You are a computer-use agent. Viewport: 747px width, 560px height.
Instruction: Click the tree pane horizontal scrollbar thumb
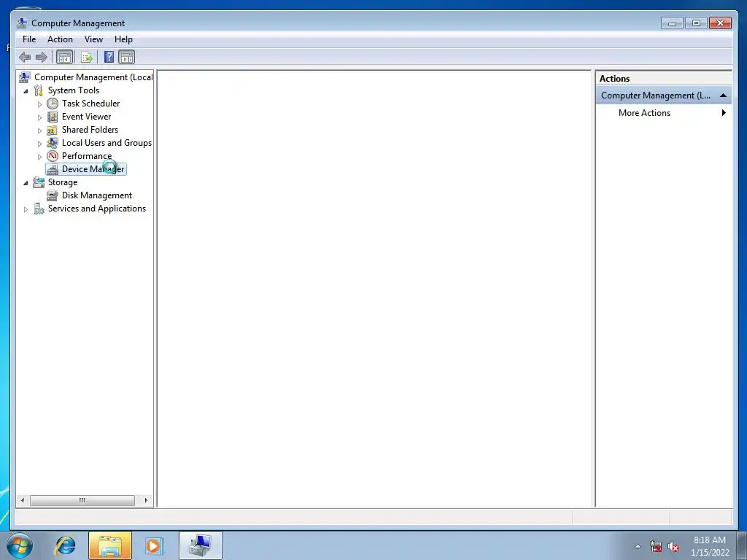point(82,500)
